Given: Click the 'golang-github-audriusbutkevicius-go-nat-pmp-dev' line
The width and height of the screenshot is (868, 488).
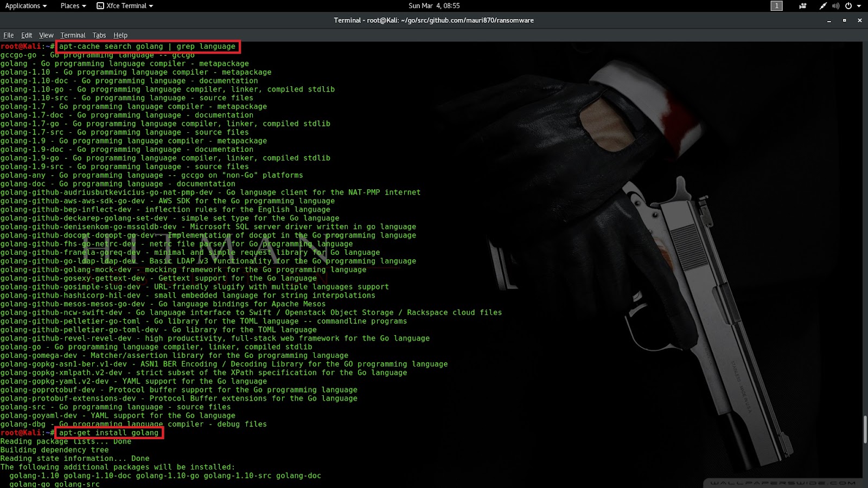Looking at the screenshot, I should (x=210, y=192).
